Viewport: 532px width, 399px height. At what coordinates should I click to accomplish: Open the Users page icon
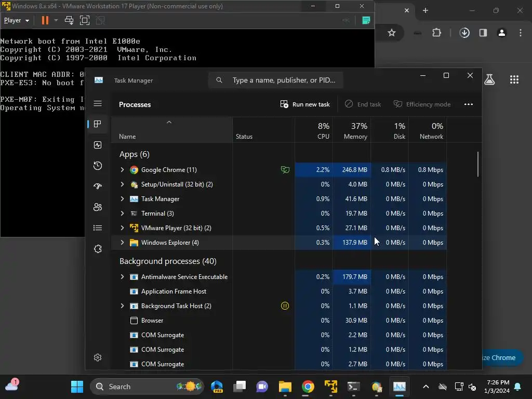pos(98,207)
